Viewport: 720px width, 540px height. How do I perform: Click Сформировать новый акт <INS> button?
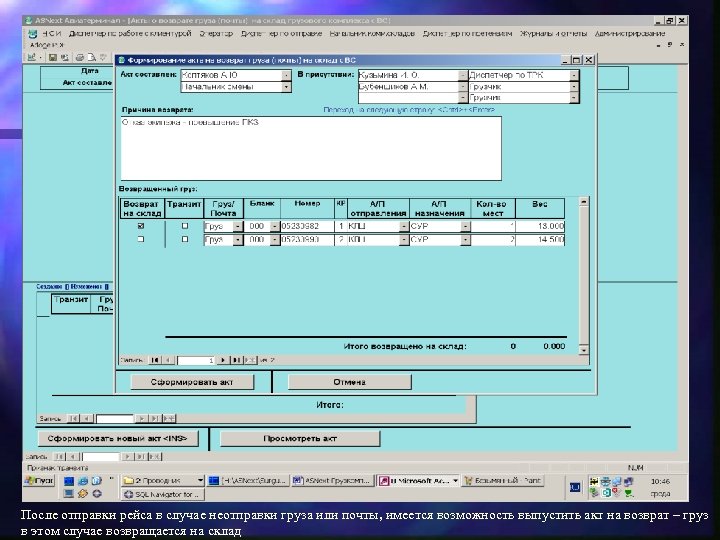point(118,439)
